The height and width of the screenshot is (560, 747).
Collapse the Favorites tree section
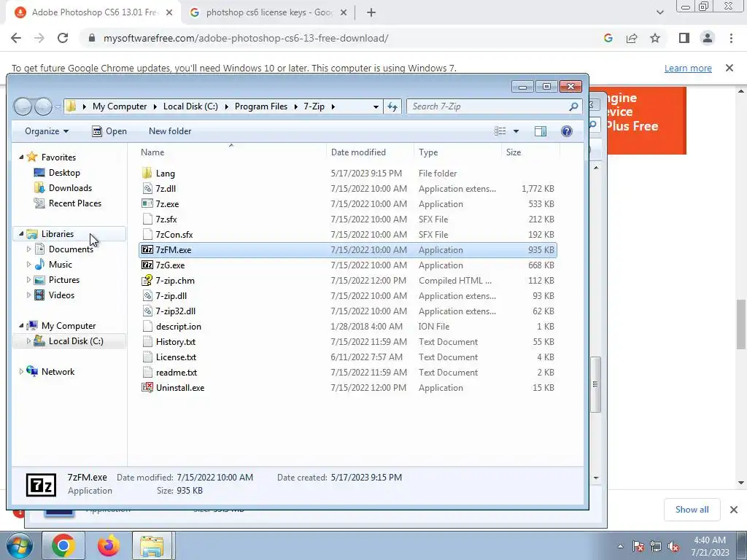tap(21, 157)
